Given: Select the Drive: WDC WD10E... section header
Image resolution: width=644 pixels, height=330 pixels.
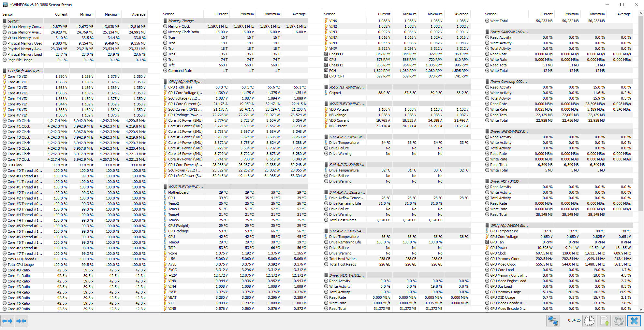Looking at the screenshot, I should click(396, 275).
